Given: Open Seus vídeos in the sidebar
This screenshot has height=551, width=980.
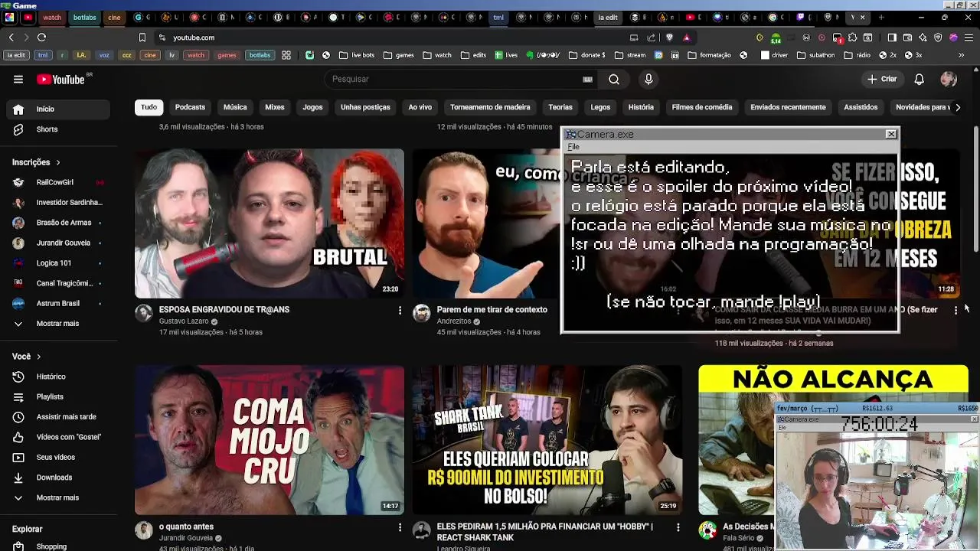Looking at the screenshot, I should tap(59, 457).
